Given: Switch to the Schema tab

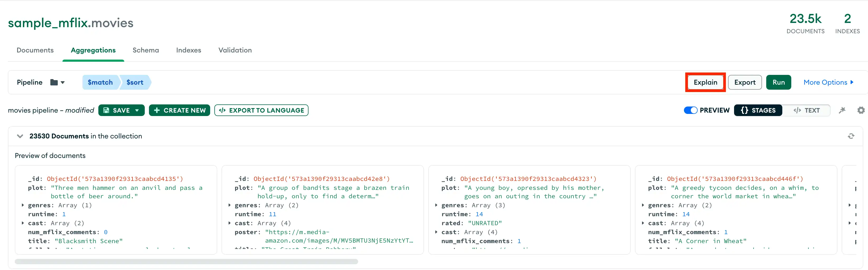Looking at the screenshot, I should [x=146, y=50].
